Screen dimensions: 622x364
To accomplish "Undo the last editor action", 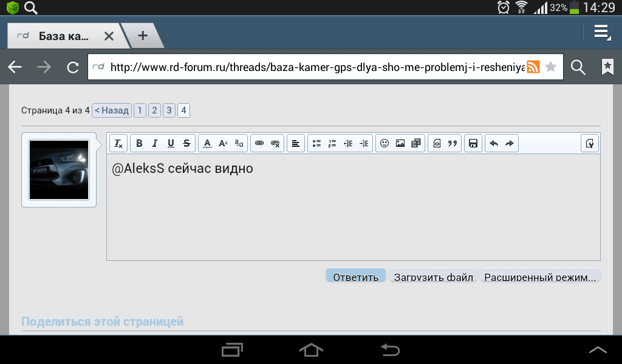I will click(494, 144).
